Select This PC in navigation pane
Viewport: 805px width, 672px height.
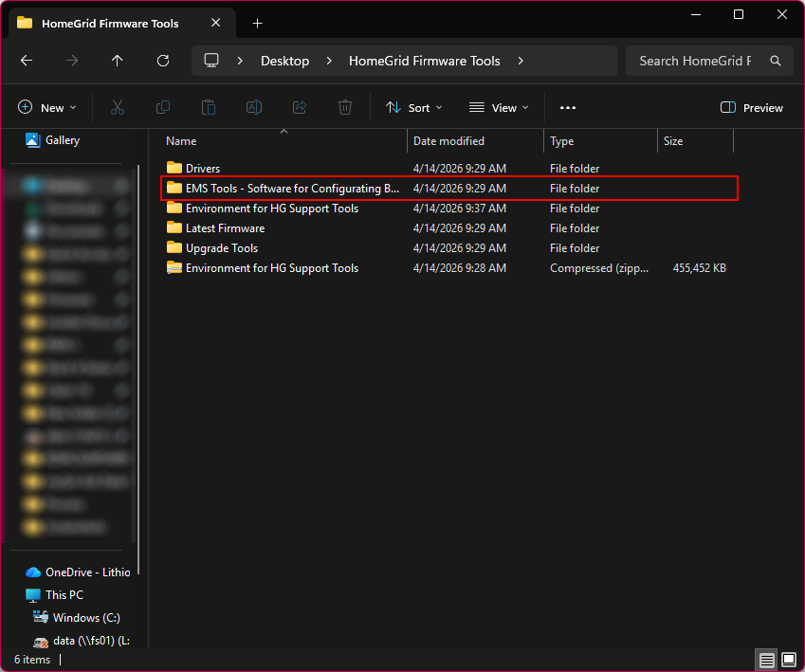coord(54,595)
